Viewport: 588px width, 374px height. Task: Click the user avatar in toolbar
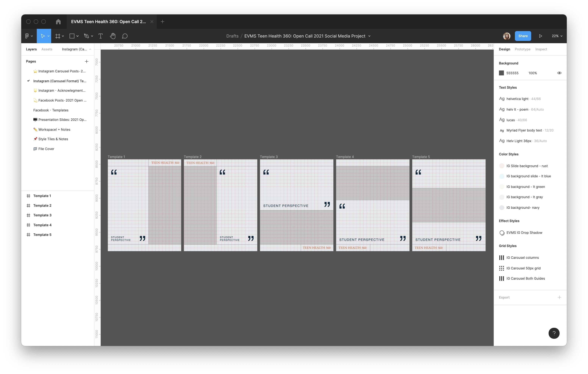pyautogui.click(x=506, y=36)
